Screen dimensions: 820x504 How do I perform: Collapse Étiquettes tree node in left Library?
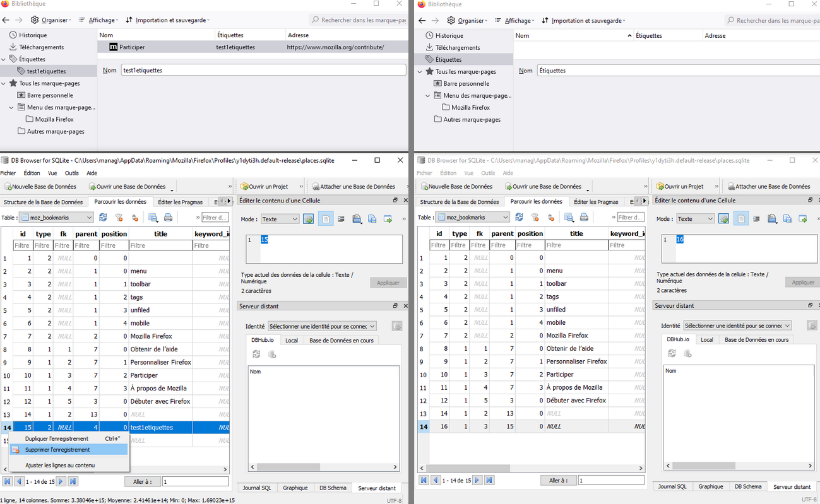[4, 59]
